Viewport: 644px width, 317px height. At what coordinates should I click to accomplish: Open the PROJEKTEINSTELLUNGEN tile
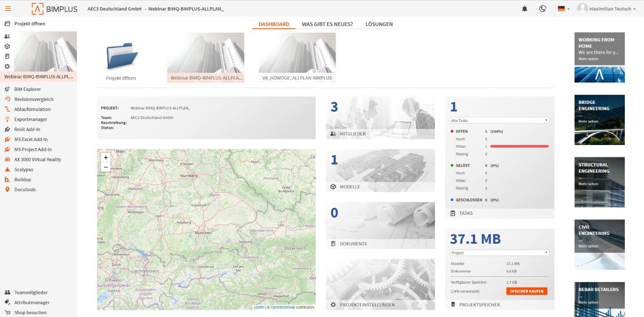pyautogui.click(x=380, y=284)
